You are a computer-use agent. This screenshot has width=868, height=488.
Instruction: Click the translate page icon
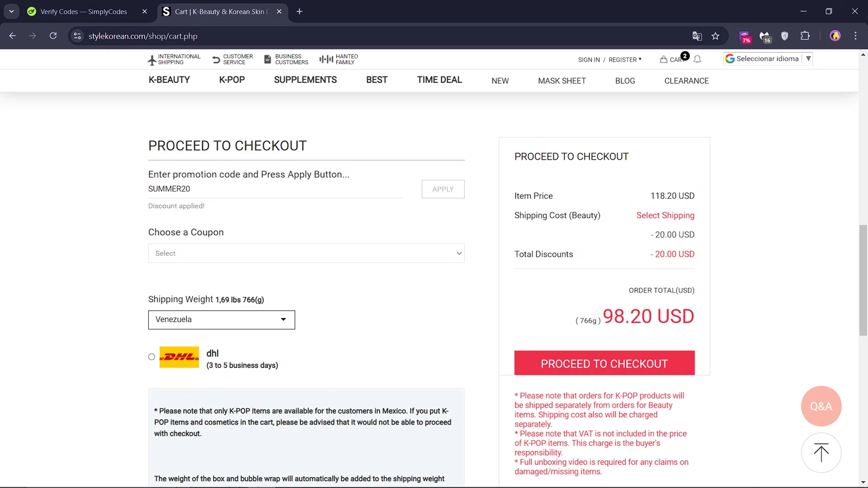point(697,36)
